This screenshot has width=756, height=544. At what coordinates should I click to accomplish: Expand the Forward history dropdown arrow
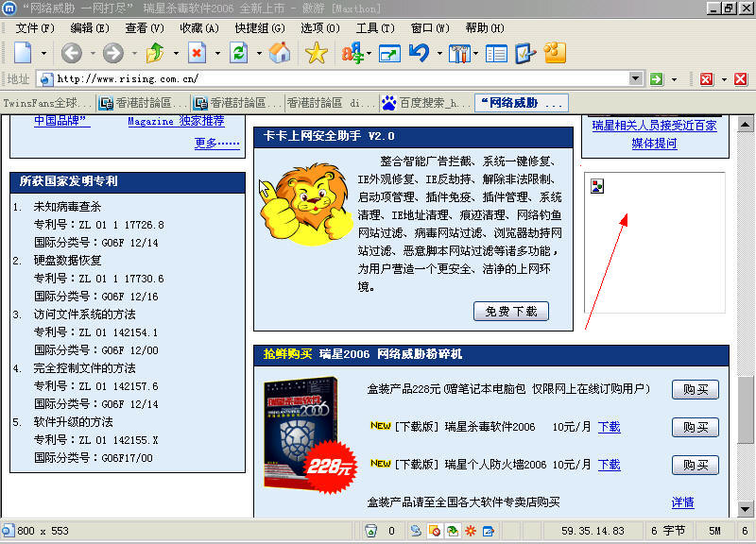point(134,53)
